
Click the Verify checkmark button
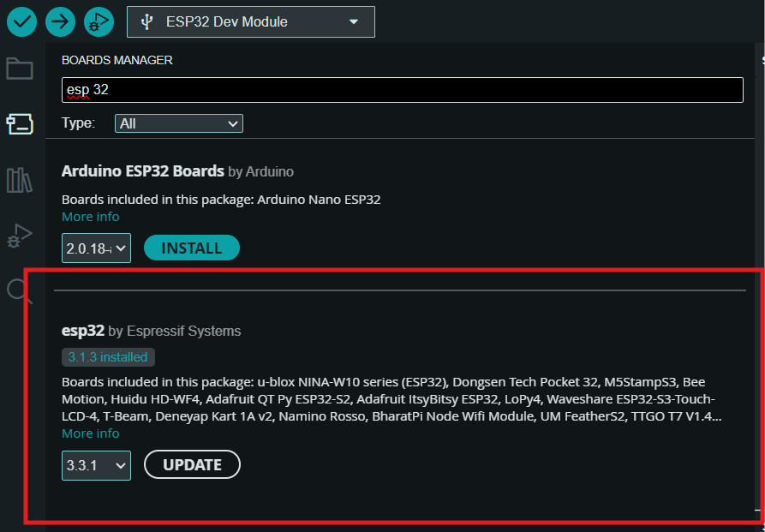(21, 21)
